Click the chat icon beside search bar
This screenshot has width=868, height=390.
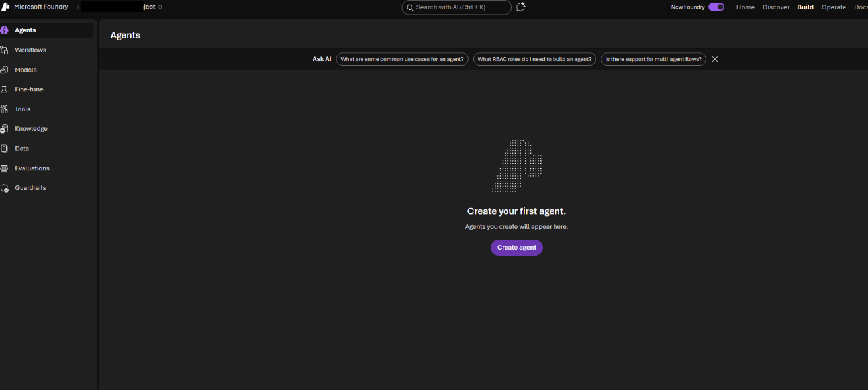coord(521,7)
